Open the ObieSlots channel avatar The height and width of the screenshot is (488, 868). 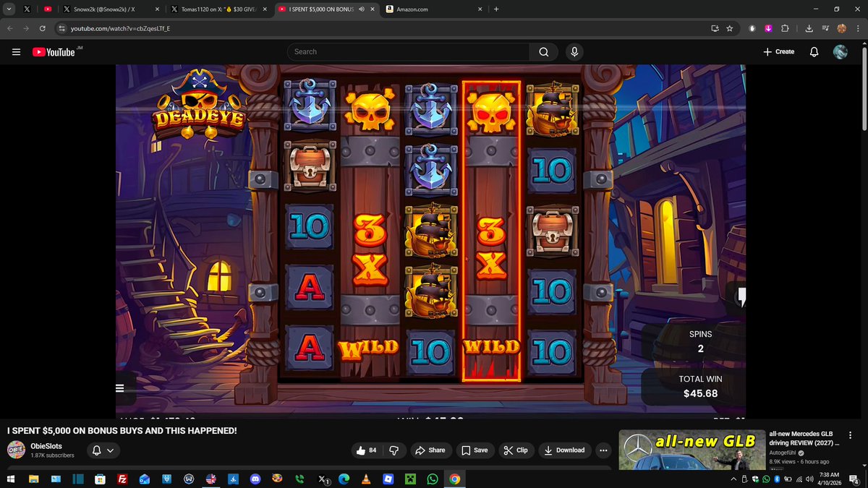(x=16, y=450)
